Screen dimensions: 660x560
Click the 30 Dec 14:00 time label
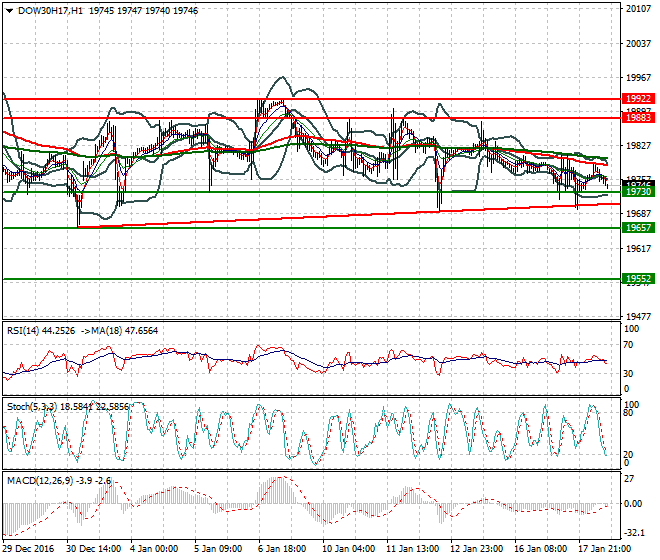point(93,549)
